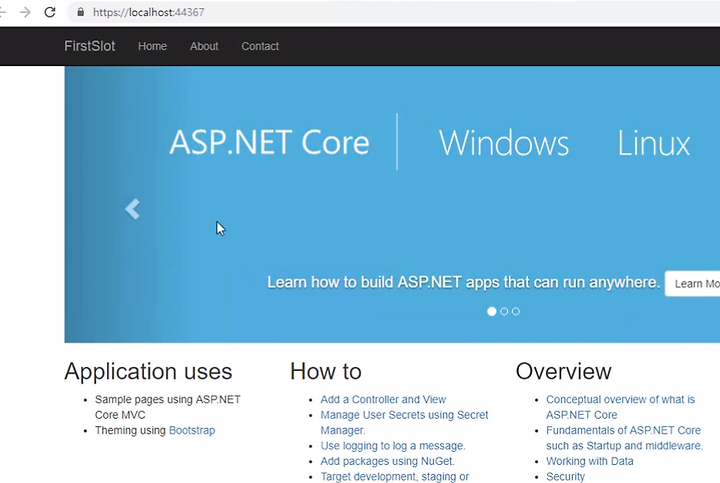Click the Learn how to build ASP.NET apps caption
The width and height of the screenshot is (720, 483).
click(x=463, y=282)
